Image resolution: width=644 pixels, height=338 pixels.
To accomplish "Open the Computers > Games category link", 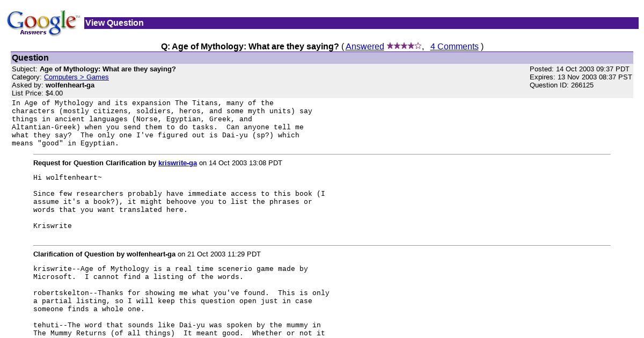I will pyautogui.click(x=76, y=77).
